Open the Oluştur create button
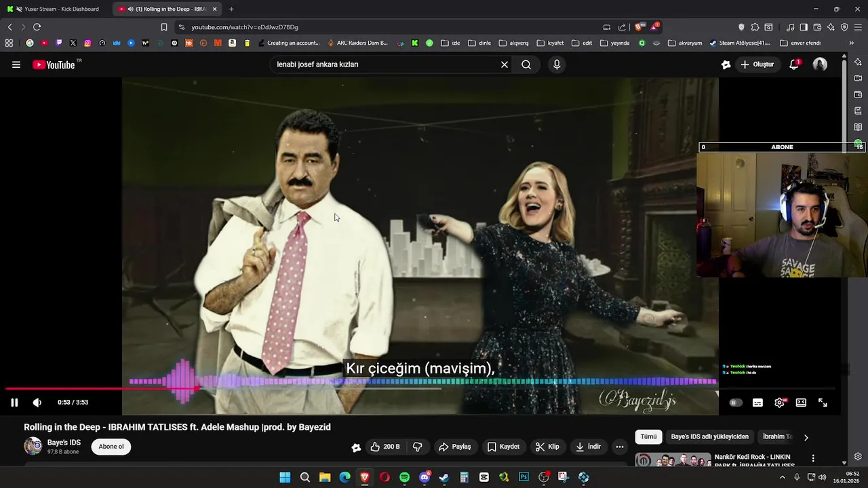The height and width of the screenshot is (488, 868). point(757,64)
